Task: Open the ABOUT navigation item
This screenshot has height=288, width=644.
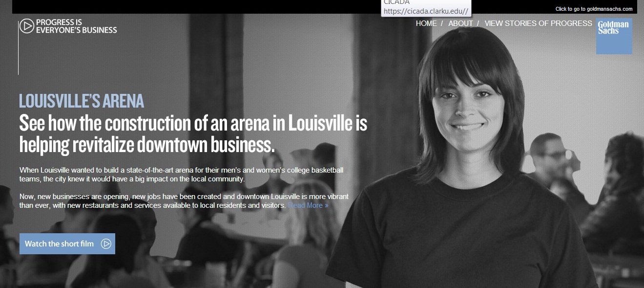Action: pyautogui.click(x=460, y=23)
